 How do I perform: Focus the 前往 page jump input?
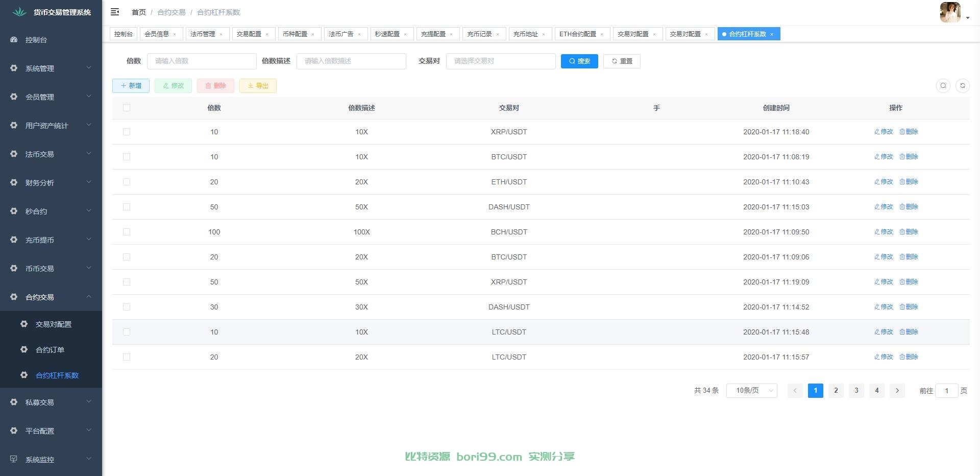[946, 391]
